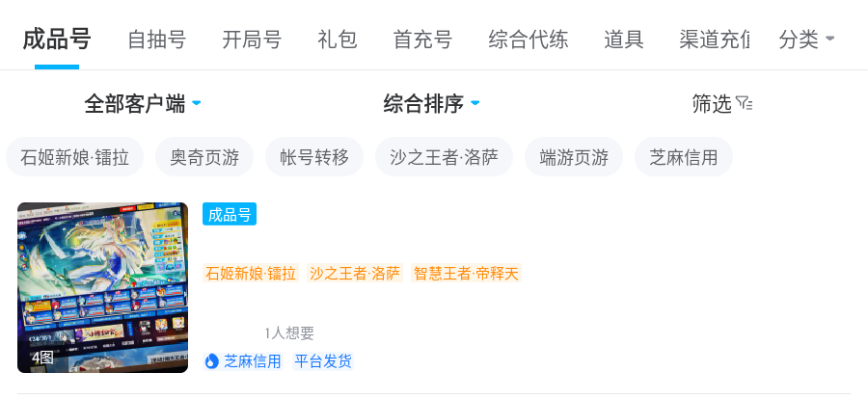This screenshot has height=399, width=868.
Task: Expand the 分类 category dropdown
Action: (x=806, y=40)
